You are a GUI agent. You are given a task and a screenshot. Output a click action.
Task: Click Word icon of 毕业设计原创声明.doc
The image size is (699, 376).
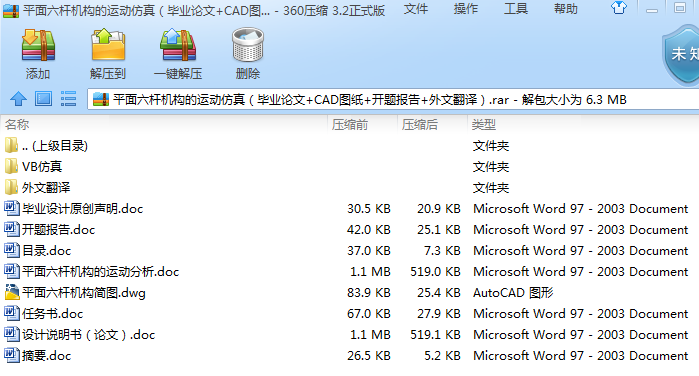coord(12,208)
